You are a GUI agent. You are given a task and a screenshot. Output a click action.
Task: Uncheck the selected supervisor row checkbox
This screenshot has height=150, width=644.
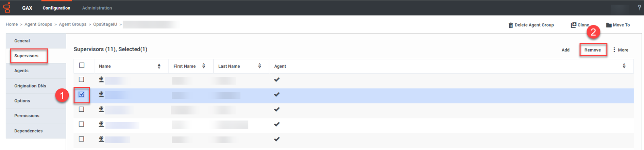point(82,94)
